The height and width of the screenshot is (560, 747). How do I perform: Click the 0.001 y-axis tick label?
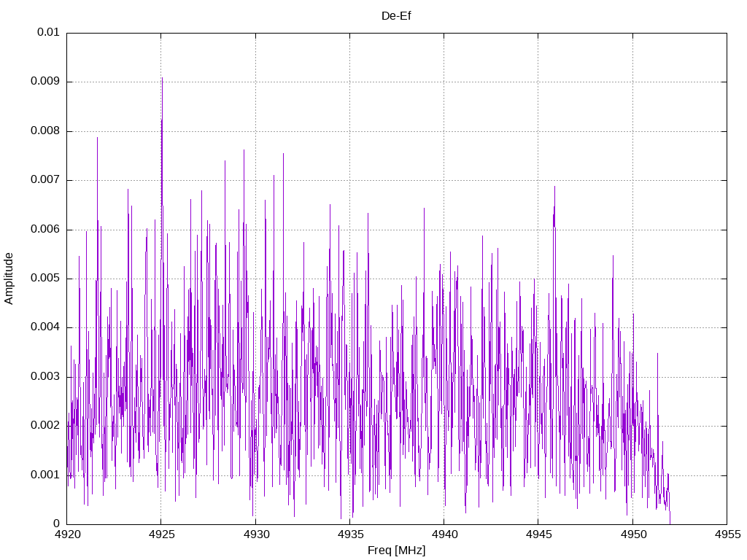(45, 475)
